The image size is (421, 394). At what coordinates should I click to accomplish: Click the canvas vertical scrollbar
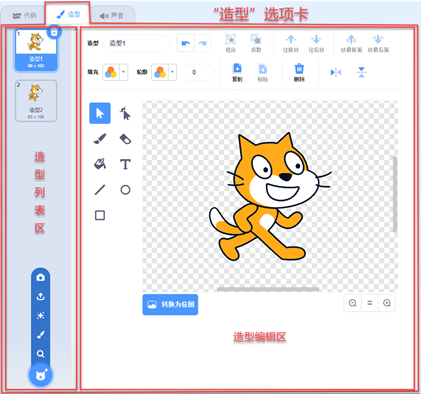(395, 194)
